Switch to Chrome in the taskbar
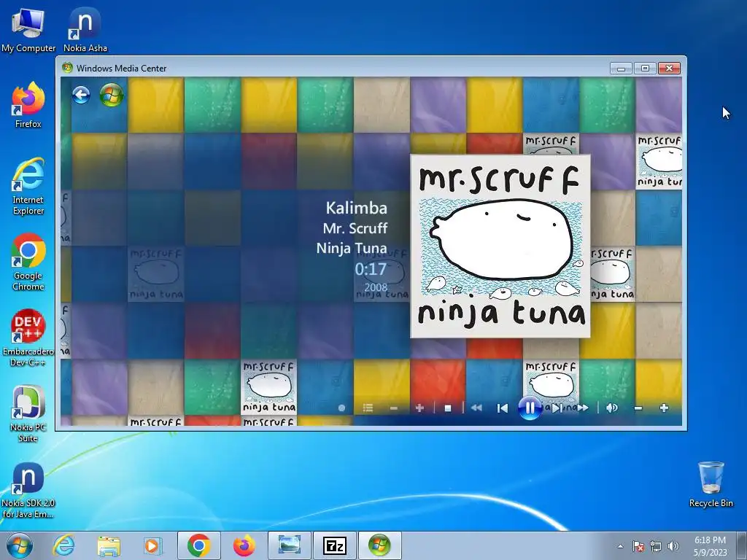The width and height of the screenshot is (747, 560). pyautogui.click(x=199, y=545)
